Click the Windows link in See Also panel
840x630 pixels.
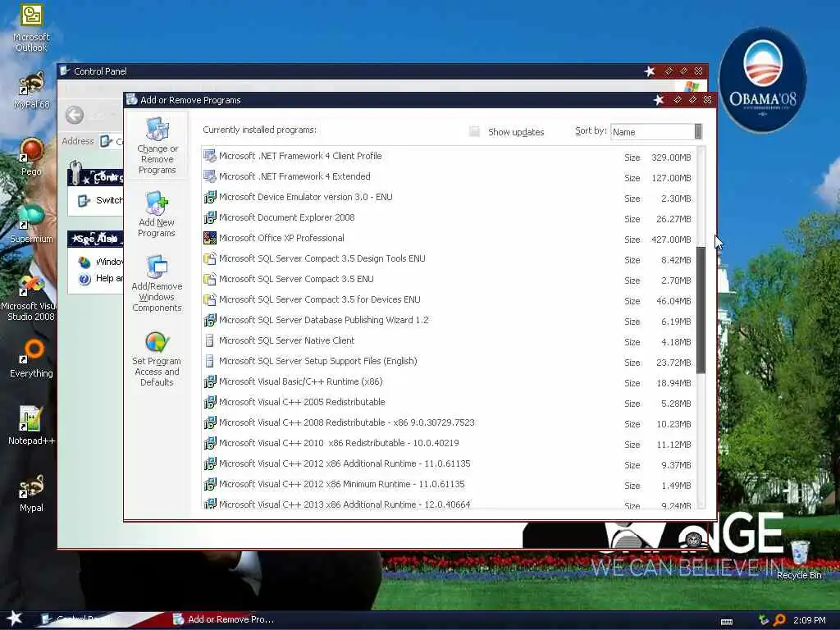pos(101,262)
